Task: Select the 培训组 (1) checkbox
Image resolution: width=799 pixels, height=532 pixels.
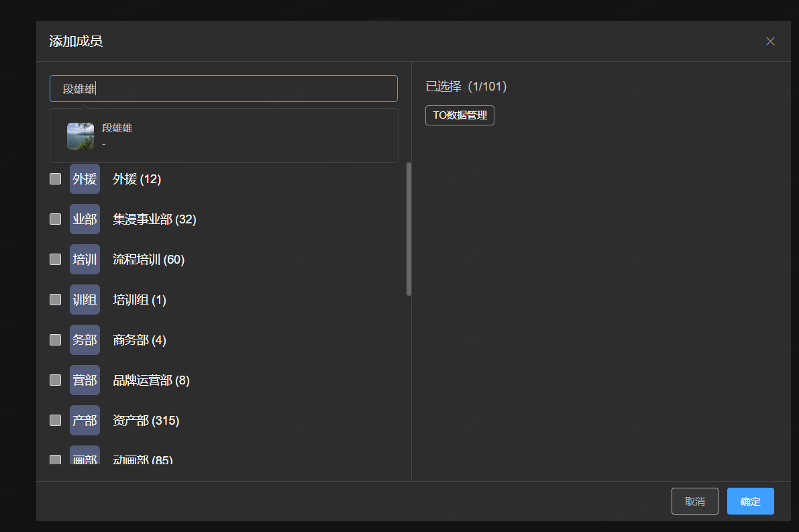Action: [56, 300]
